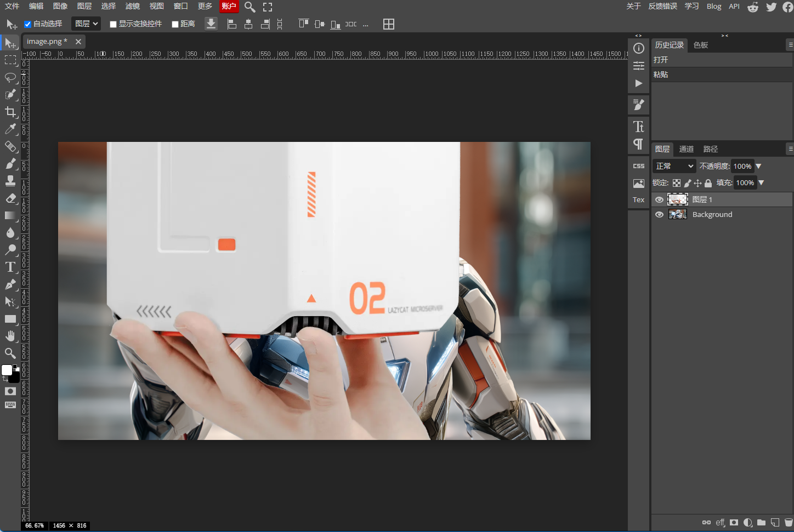Open the 滤镜 menu
The width and height of the screenshot is (794, 532).
pyautogui.click(x=132, y=6)
